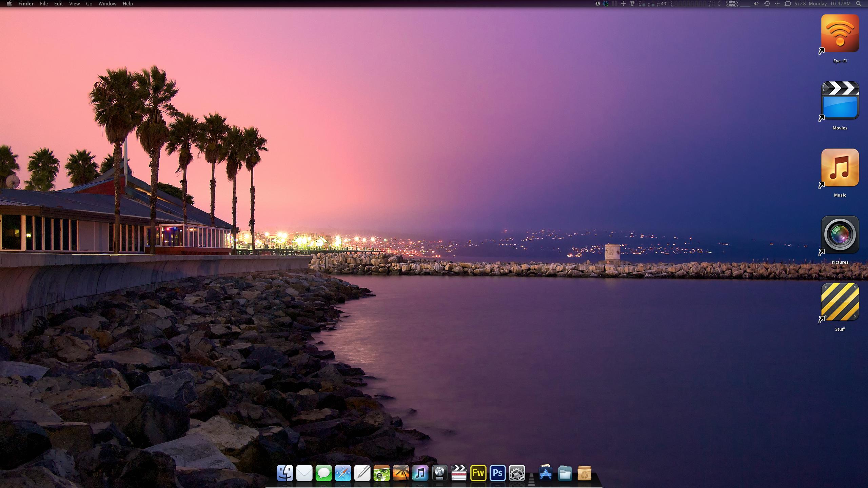This screenshot has width=868, height=488.
Task: Open iTunes from the Dock
Action: coord(420,473)
